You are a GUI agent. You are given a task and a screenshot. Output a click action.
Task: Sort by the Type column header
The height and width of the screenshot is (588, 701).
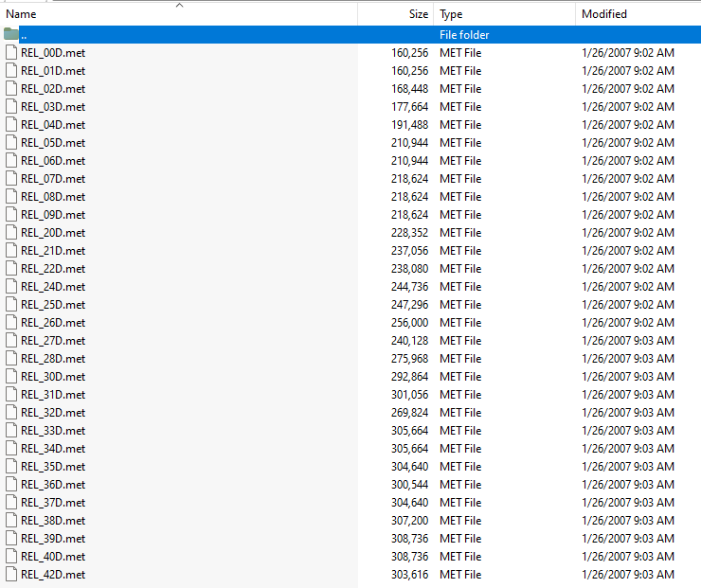[452, 14]
